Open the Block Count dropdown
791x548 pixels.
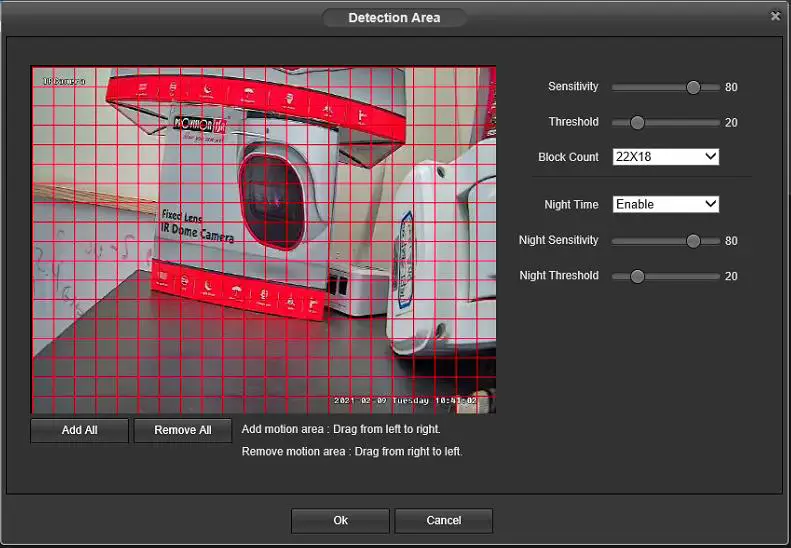(x=665, y=157)
